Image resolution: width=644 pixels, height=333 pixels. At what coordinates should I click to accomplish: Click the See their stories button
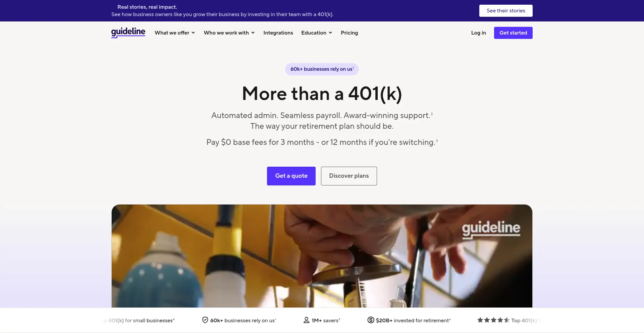pyautogui.click(x=506, y=11)
